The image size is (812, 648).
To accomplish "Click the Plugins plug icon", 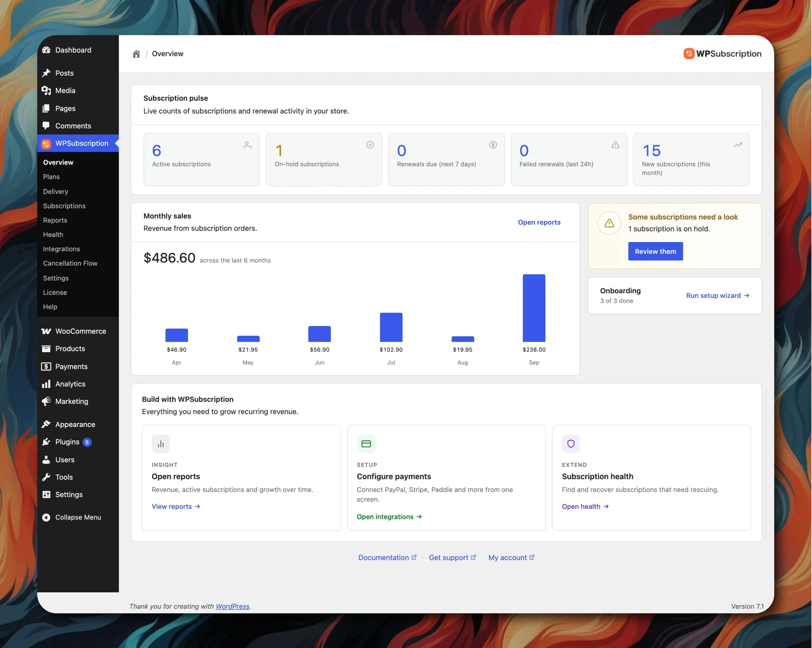I will (x=46, y=442).
